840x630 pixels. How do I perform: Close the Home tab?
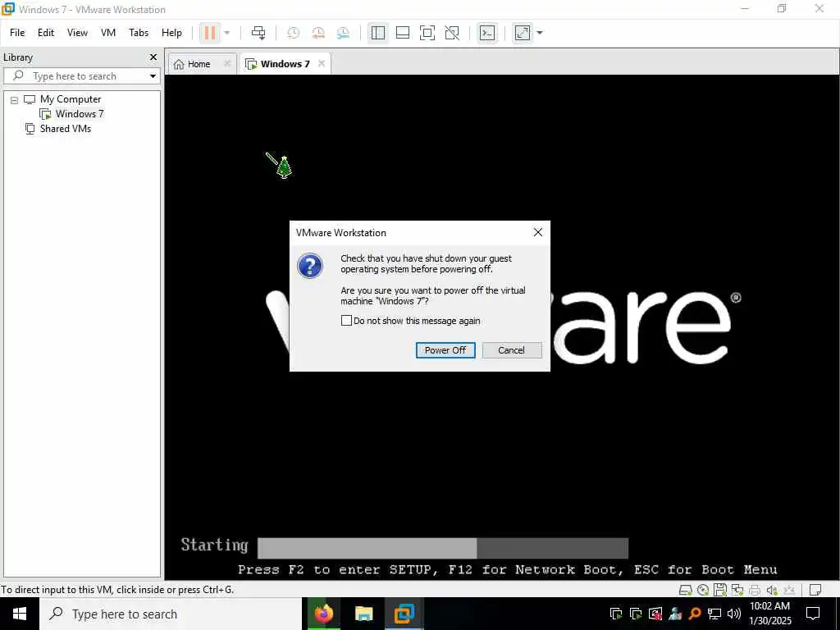pos(227,63)
